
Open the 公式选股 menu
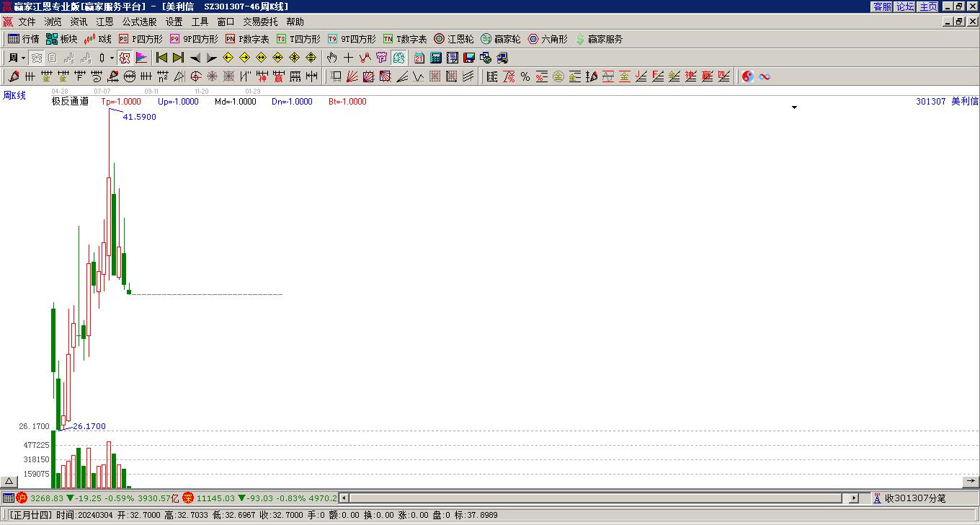[x=139, y=22]
